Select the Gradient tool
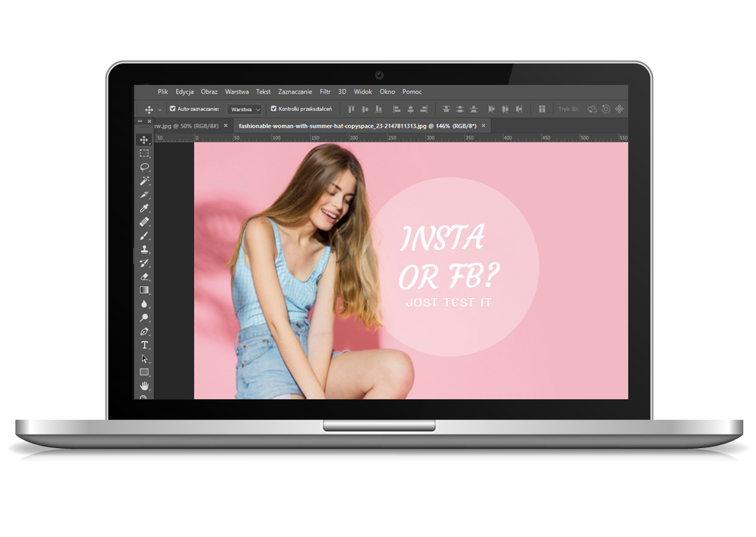The image size is (756, 537). click(144, 290)
